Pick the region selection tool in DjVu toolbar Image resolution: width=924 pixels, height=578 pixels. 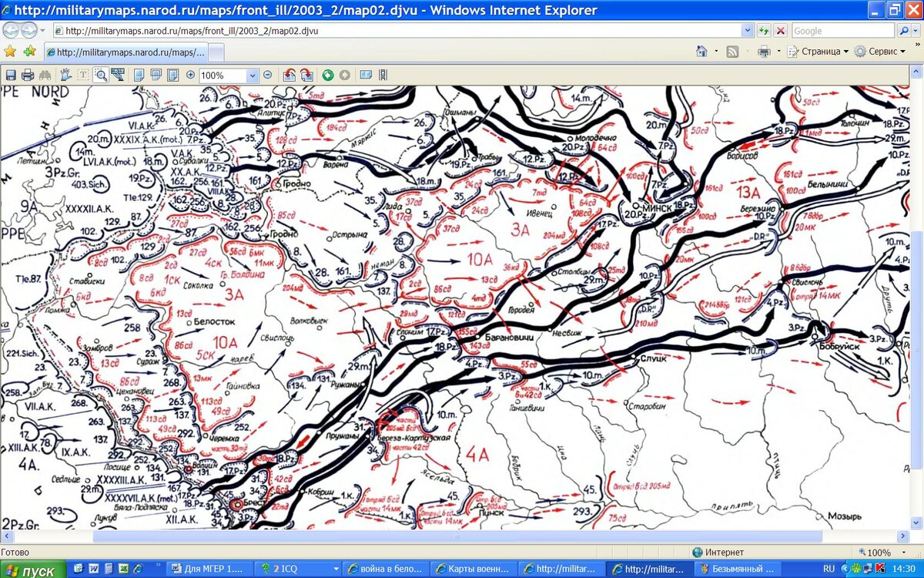tap(118, 76)
